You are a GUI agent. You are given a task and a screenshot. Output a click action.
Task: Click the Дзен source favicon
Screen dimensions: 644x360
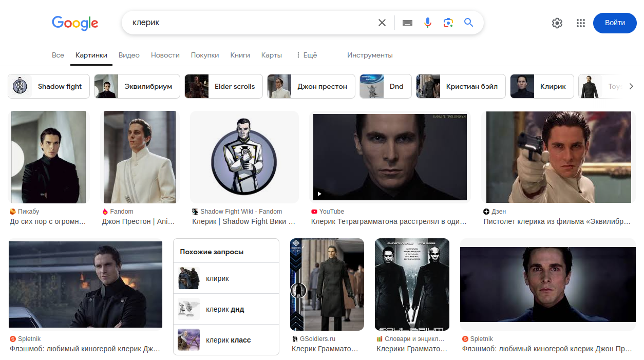point(486,212)
